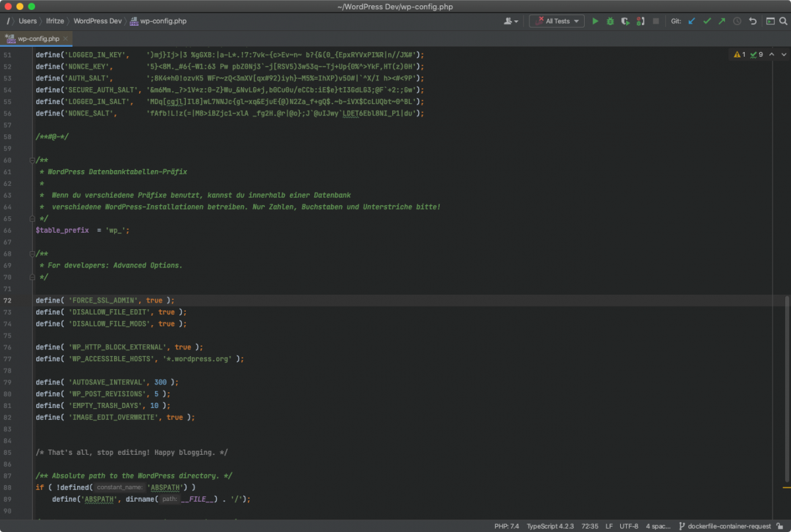Click the editor vertical scrollbar
The width and height of the screenshot is (791, 532).
pyautogui.click(x=787, y=389)
